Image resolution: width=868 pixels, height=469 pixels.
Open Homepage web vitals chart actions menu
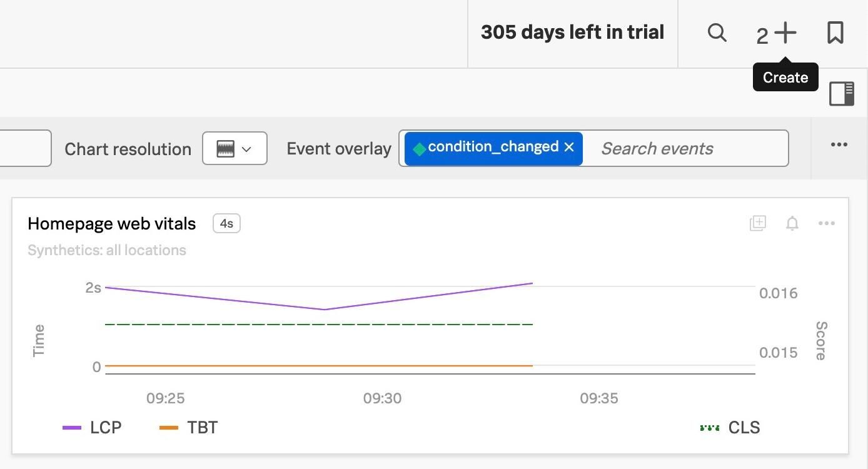point(827,223)
